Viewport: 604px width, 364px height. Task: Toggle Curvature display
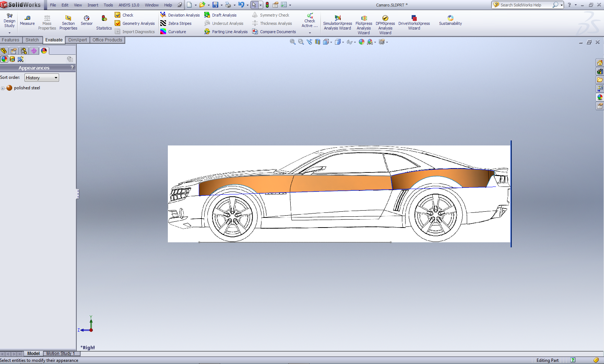point(173,32)
